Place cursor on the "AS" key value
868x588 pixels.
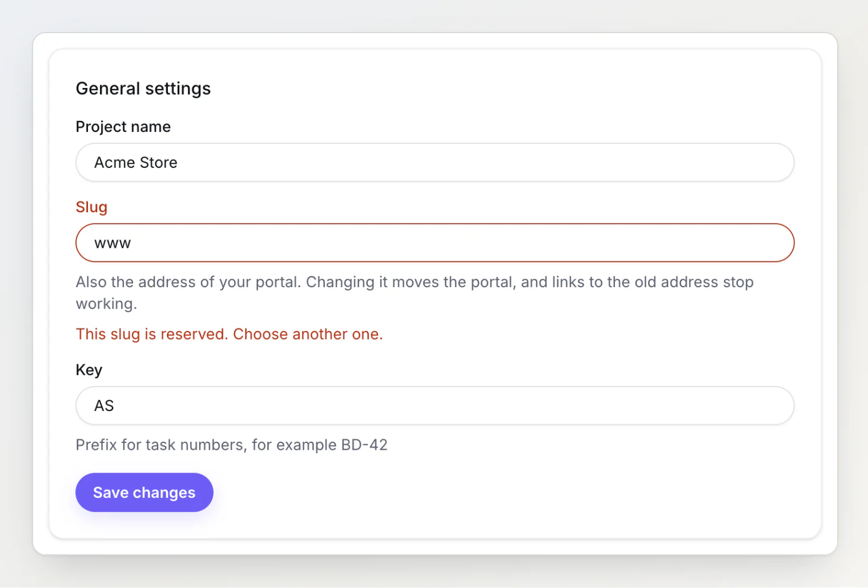pos(104,406)
